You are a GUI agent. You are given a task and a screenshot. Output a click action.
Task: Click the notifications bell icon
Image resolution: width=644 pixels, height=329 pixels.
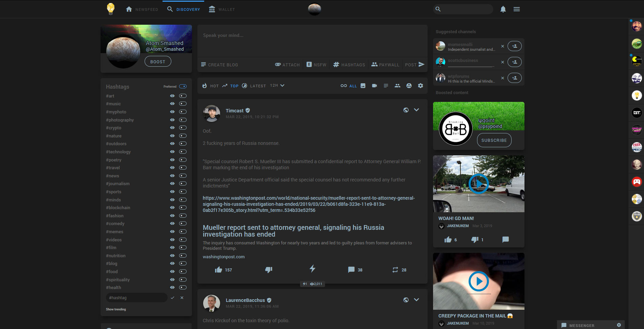point(503,9)
